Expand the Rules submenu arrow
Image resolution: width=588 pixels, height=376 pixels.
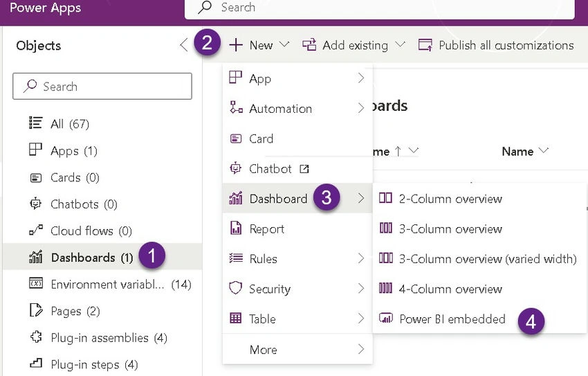[x=360, y=258]
